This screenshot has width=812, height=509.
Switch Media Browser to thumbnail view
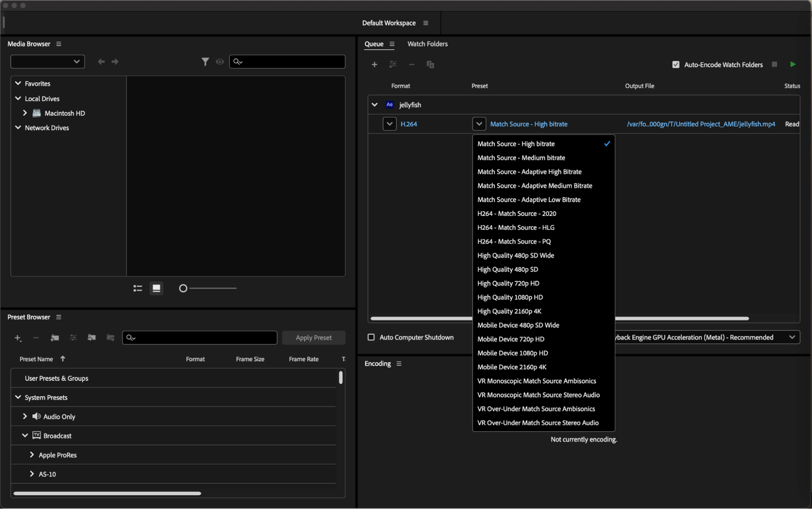tap(156, 288)
